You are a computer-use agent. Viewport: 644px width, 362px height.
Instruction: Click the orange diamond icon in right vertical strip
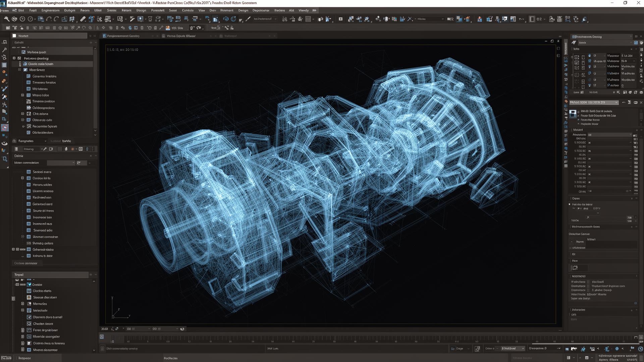tap(566, 101)
